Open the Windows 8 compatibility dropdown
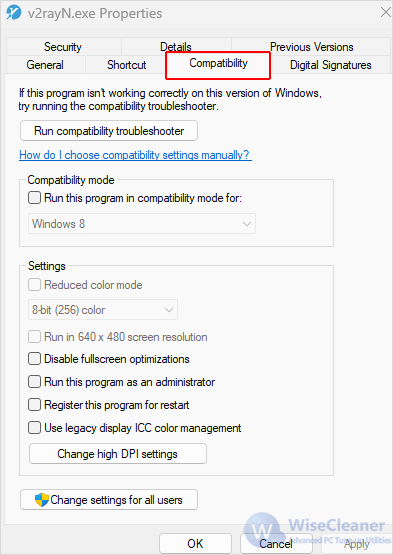 point(142,224)
